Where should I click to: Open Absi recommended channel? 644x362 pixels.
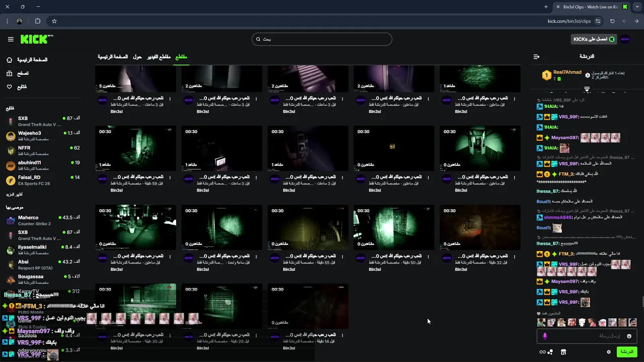43,264
